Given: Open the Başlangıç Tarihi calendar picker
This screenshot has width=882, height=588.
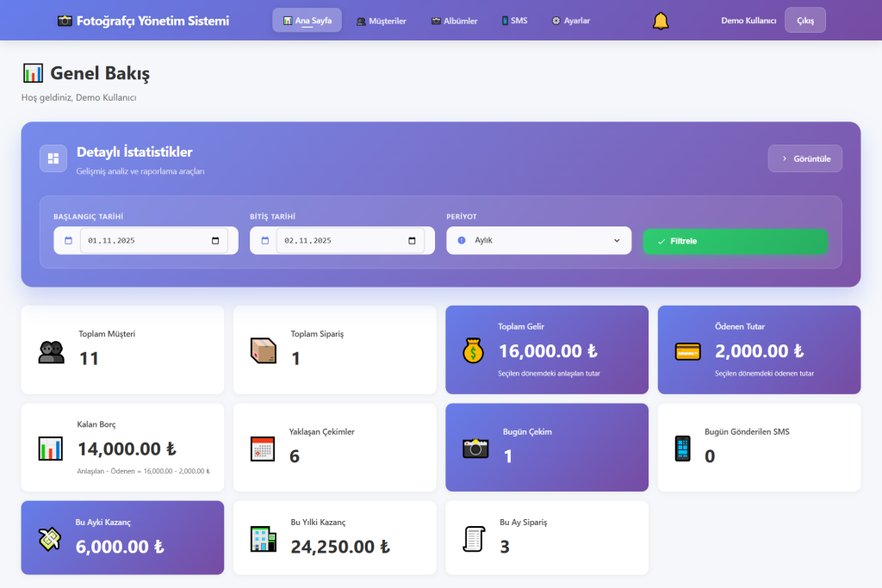Looking at the screenshot, I should [215, 241].
